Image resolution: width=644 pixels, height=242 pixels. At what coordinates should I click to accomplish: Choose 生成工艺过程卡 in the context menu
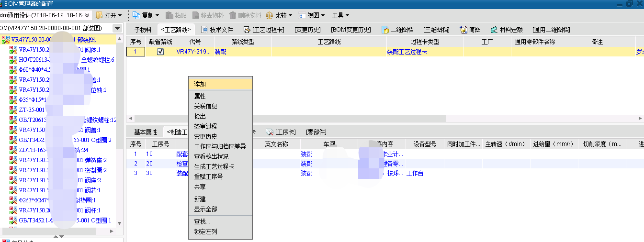click(220, 166)
